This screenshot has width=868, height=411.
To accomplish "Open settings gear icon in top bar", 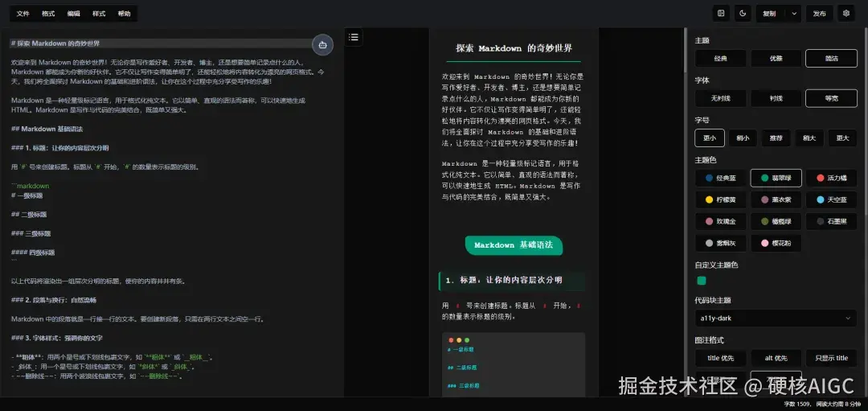I will coord(846,14).
